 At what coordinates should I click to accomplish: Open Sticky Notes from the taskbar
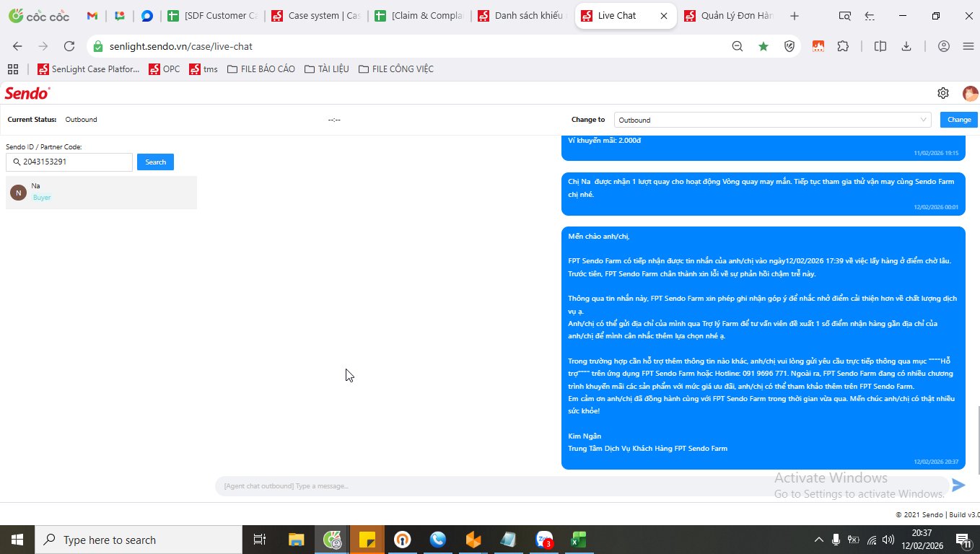[x=367, y=540]
